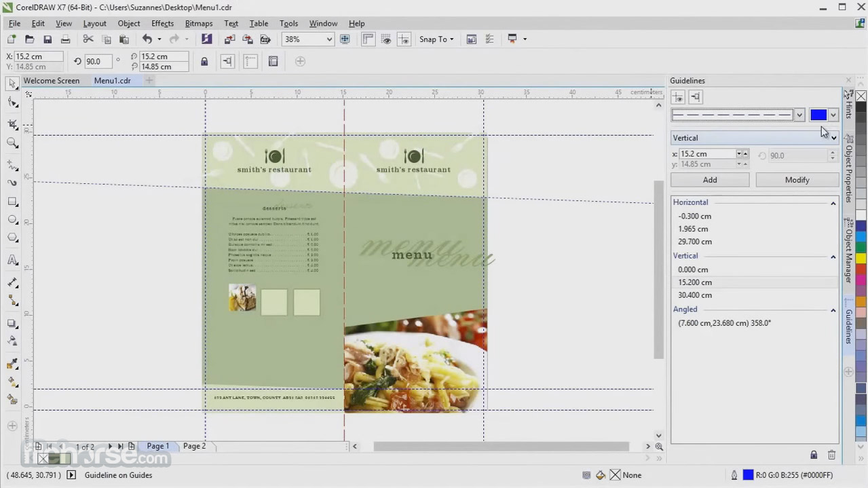Screen dimensions: 868x488
Task: Enable object position lock with the padlock icon
Action: (204, 61)
